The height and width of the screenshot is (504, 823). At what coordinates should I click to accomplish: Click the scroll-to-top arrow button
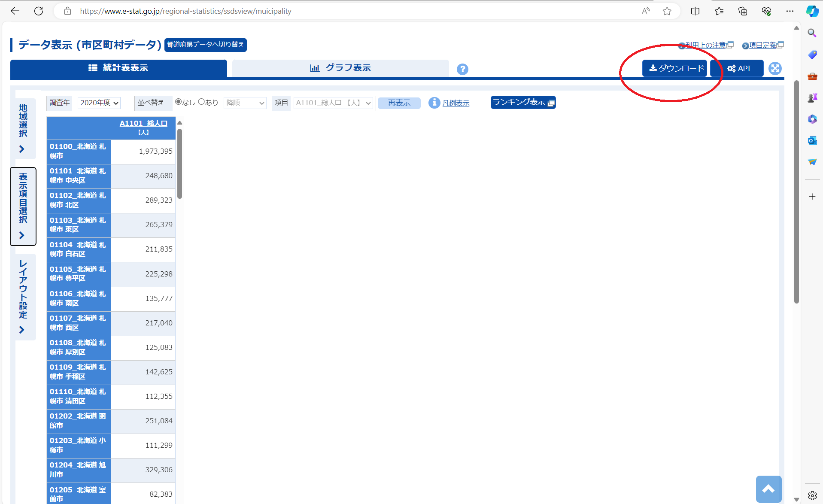tap(768, 489)
